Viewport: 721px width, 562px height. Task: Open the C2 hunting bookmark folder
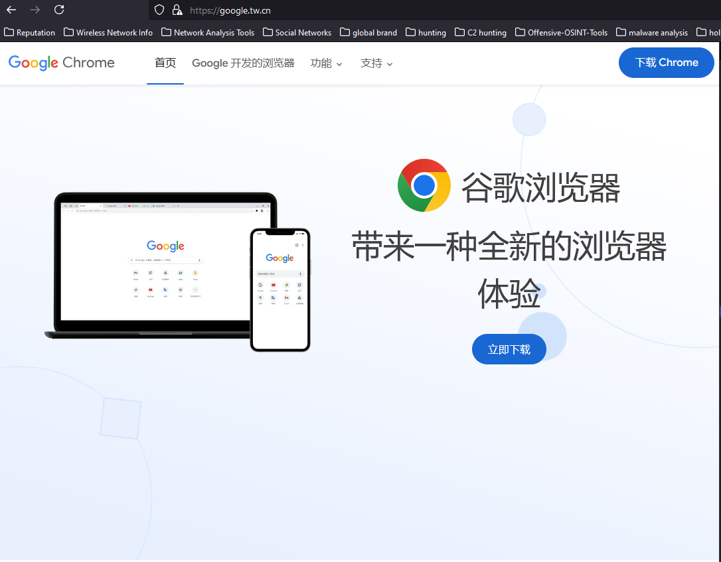click(x=481, y=33)
